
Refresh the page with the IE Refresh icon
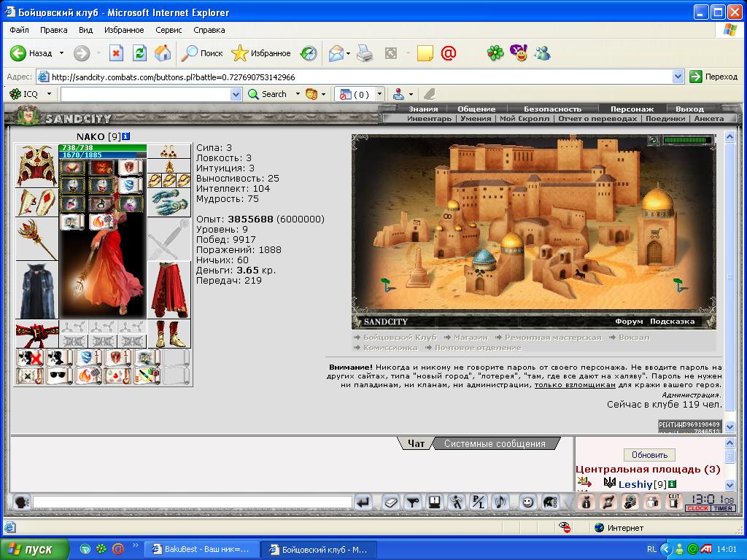[x=139, y=52]
